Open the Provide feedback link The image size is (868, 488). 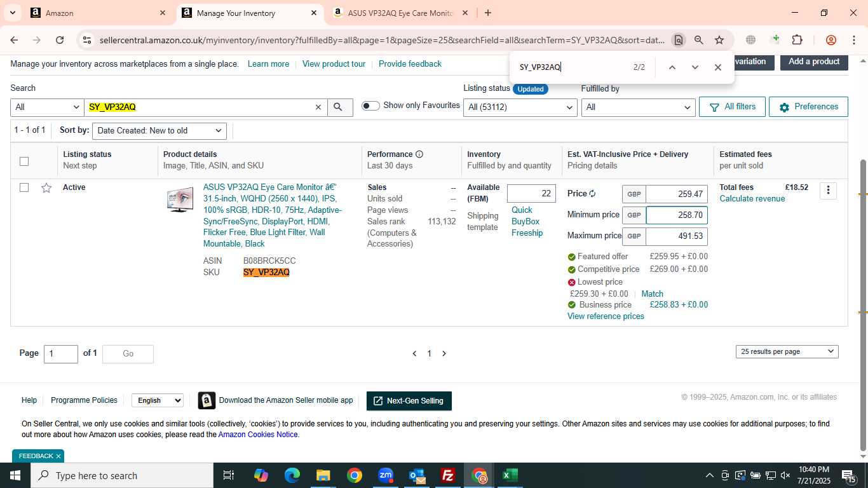[x=410, y=64]
